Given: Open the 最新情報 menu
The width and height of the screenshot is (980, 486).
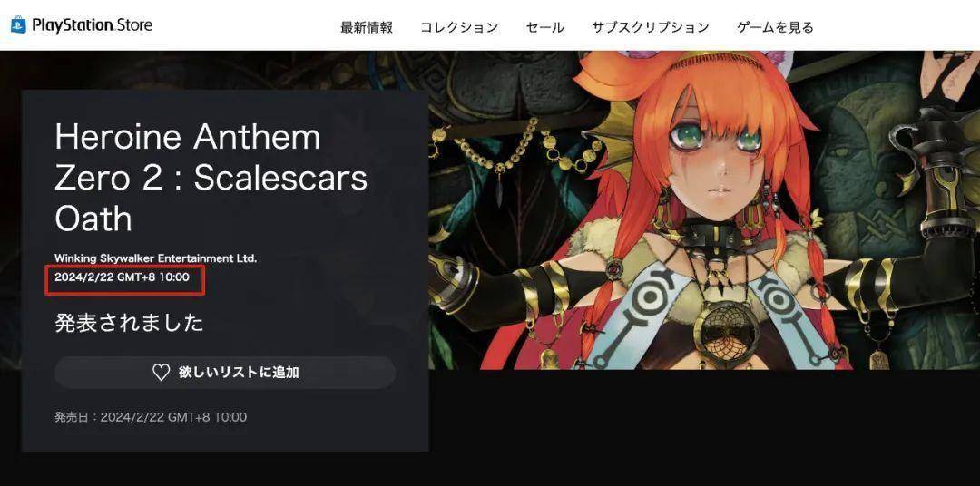Looking at the screenshot, I should pos(367,27).
